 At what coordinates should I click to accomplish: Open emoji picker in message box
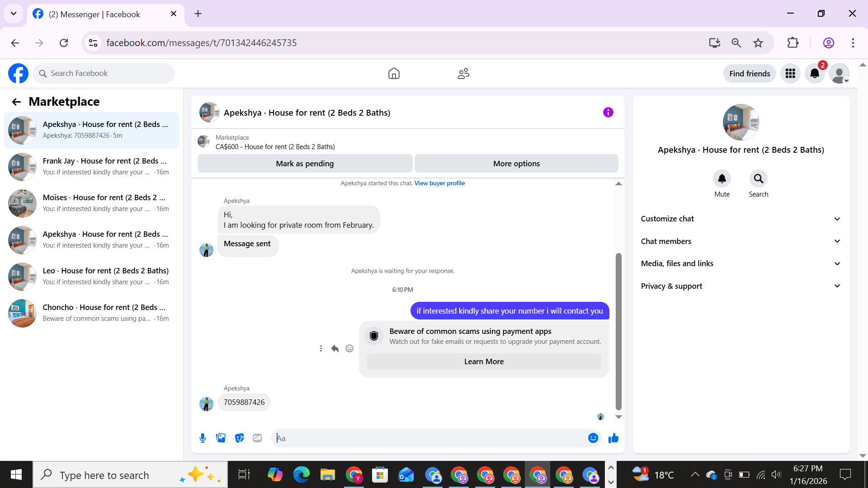coord(593,438)
